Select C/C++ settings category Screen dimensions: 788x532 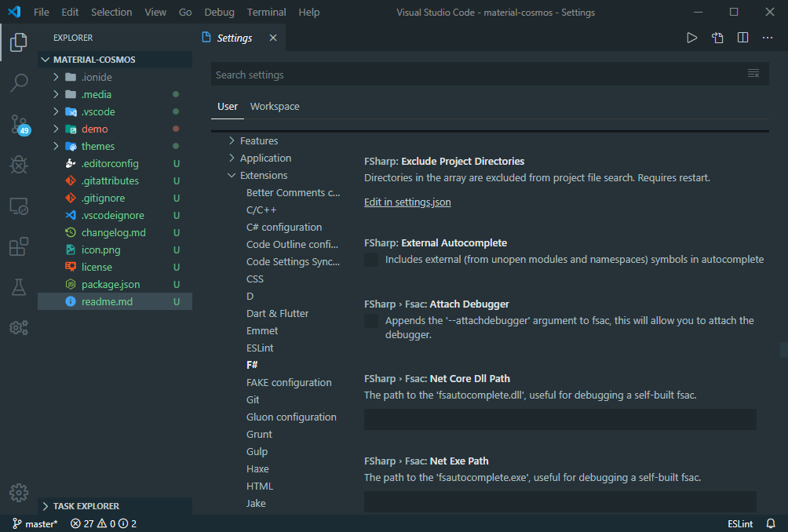click(x=261, y=210)
